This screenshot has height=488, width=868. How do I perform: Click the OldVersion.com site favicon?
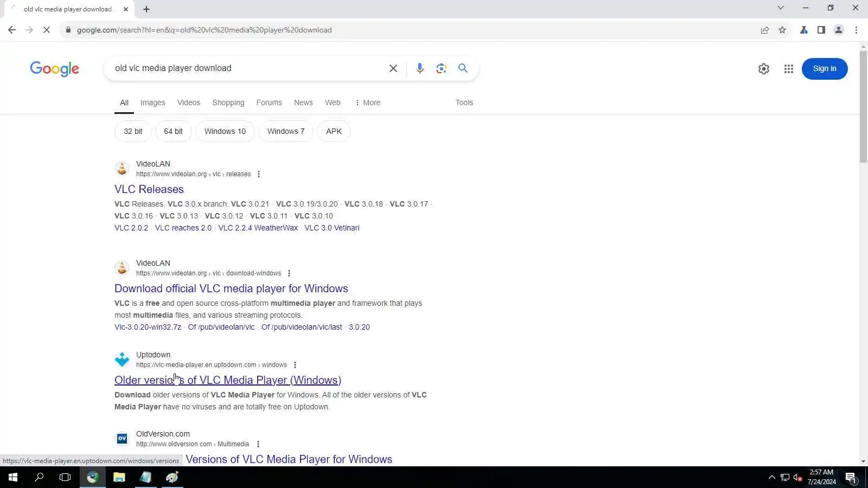(x=122, y=438)
